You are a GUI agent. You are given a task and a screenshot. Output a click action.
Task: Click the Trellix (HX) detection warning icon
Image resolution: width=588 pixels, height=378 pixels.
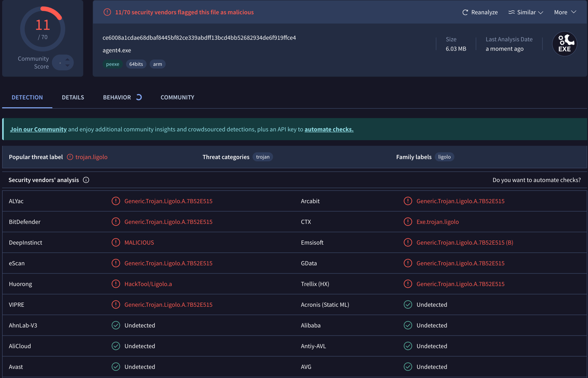(x=408, y=284)
